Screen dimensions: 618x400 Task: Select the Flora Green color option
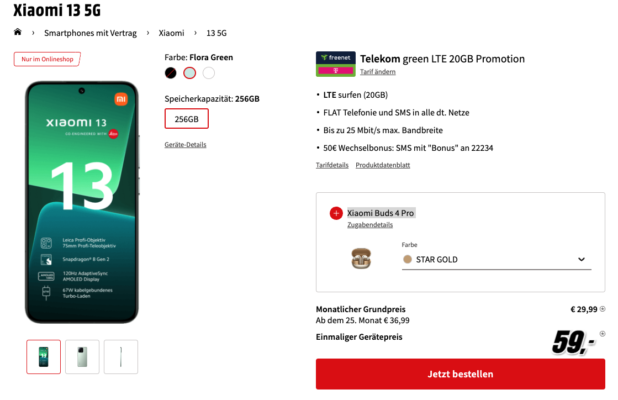[190, 73]
